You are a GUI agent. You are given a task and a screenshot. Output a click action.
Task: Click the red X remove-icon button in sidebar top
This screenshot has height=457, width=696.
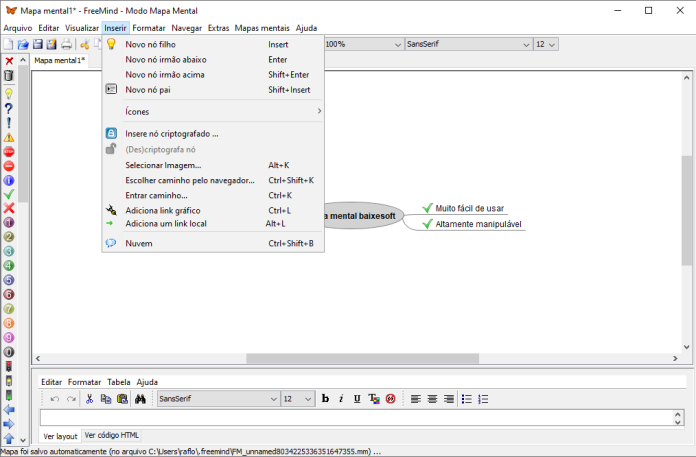pos(9,61)
